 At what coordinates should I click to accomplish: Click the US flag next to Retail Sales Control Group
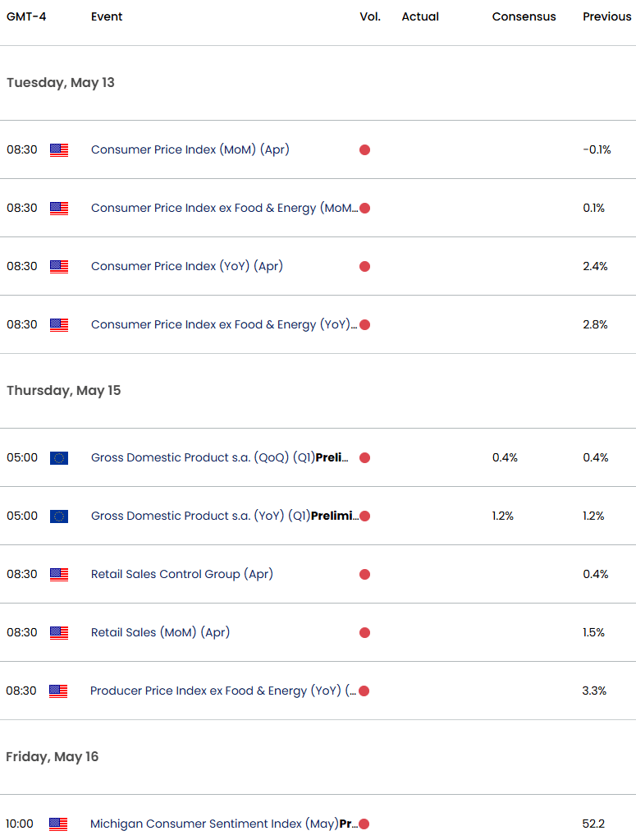(58, 575)
